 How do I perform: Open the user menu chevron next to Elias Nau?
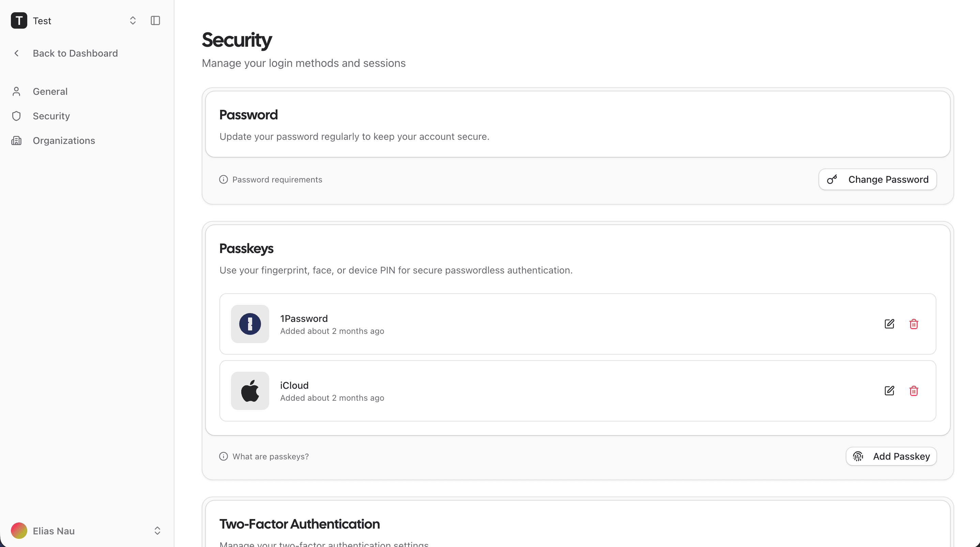(x=157, y=531)
